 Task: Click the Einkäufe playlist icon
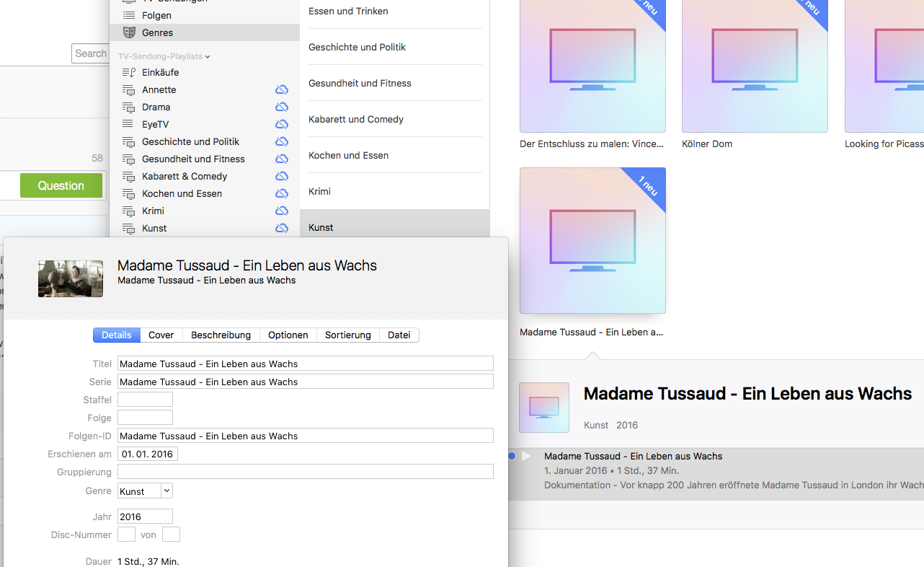[x=129, y=72]
